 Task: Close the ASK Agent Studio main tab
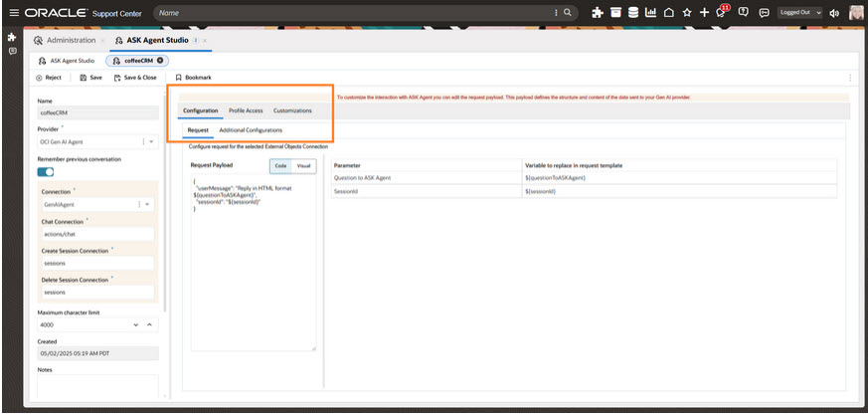[205, 41]
